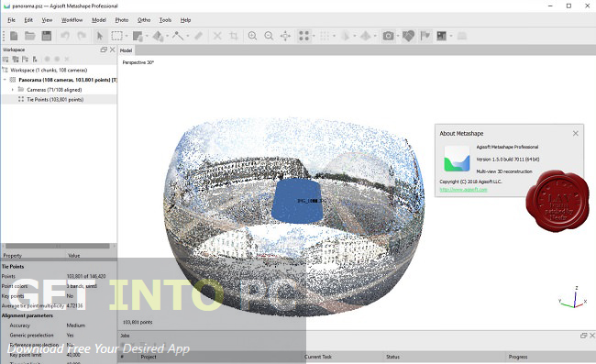Open the Edit menu
The height and width of the screenshot is (364, 596).
28,20
